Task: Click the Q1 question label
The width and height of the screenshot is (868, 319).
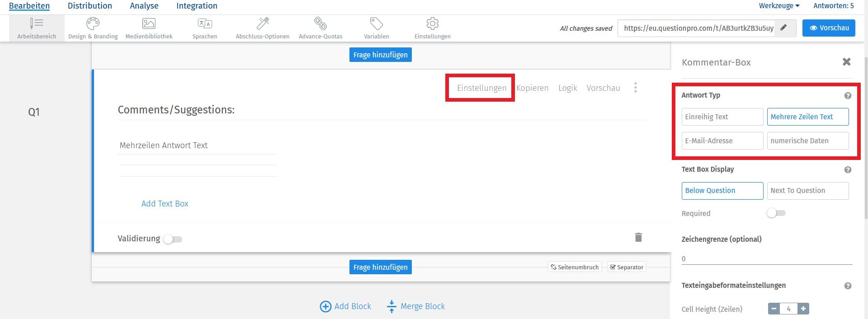Action: point(34,112)
